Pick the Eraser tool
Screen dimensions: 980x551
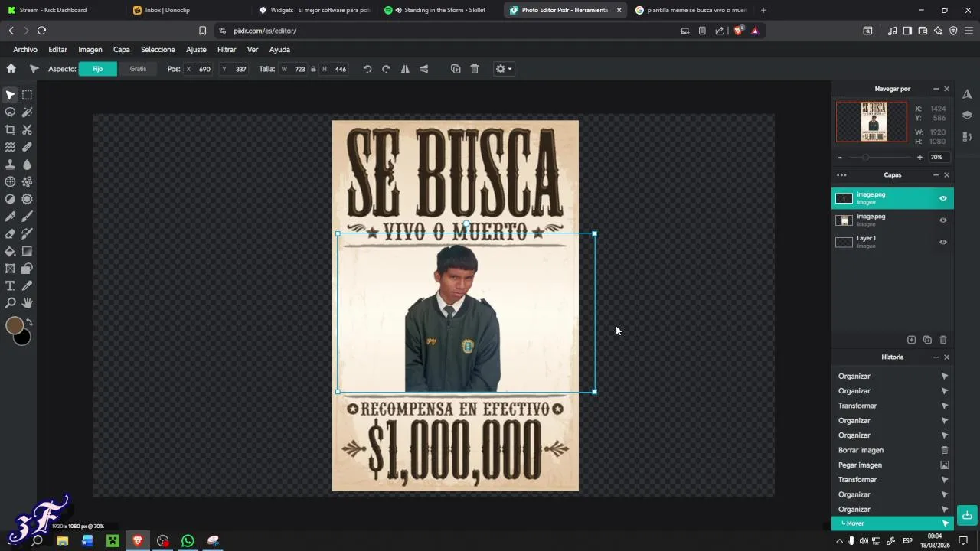pyautogui.click(x=10, y=233)
